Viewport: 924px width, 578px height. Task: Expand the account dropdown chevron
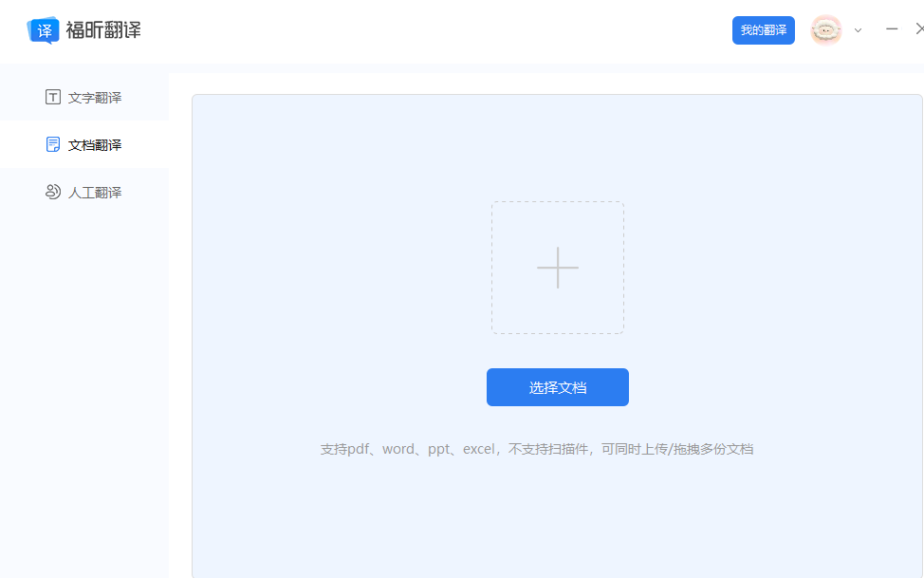[x=858, y=31]
